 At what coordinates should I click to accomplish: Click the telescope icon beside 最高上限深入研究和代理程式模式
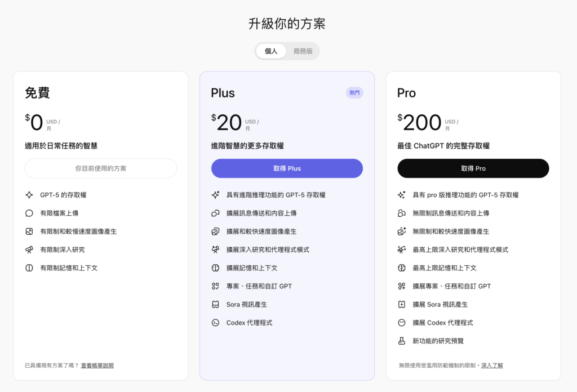[402, 250]
